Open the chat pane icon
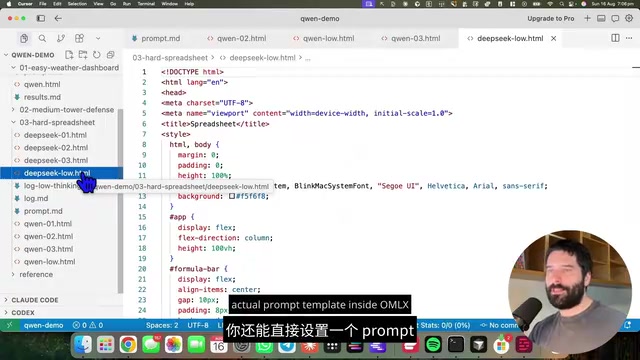 click(x=615, y=18)
